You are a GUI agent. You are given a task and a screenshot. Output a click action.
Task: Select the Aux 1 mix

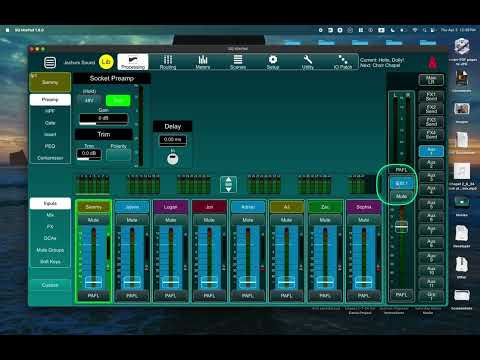pos(431,151)
